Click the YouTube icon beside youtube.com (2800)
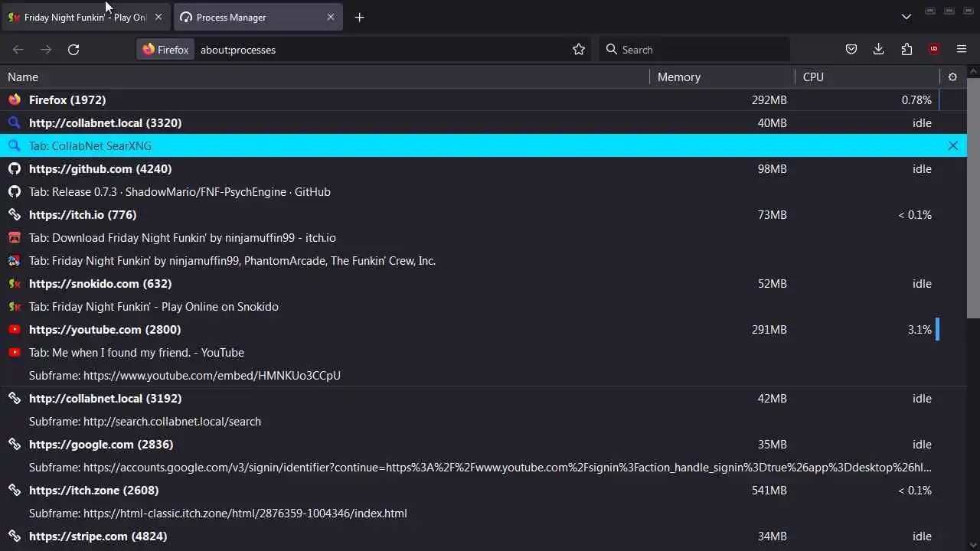The image size is (980, 551). 15,329
